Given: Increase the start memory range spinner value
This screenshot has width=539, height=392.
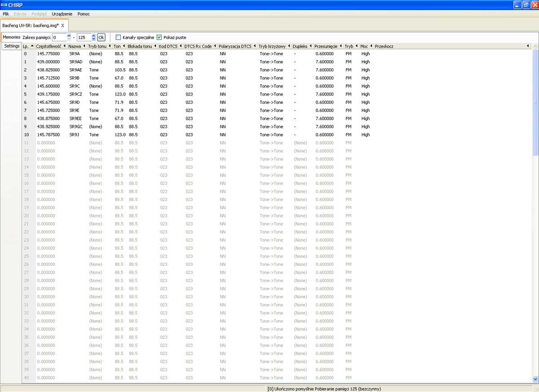Looking at the screenshot, I should [69, 35].
